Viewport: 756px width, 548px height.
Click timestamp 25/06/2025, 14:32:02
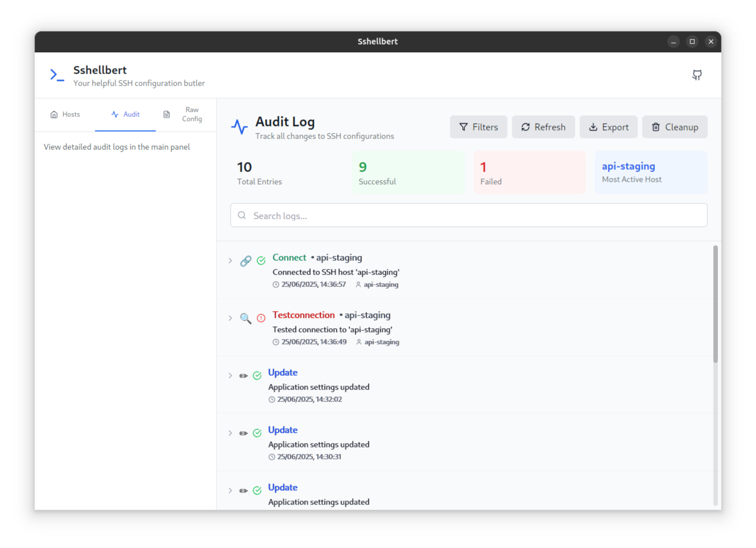tap(310, 399)
